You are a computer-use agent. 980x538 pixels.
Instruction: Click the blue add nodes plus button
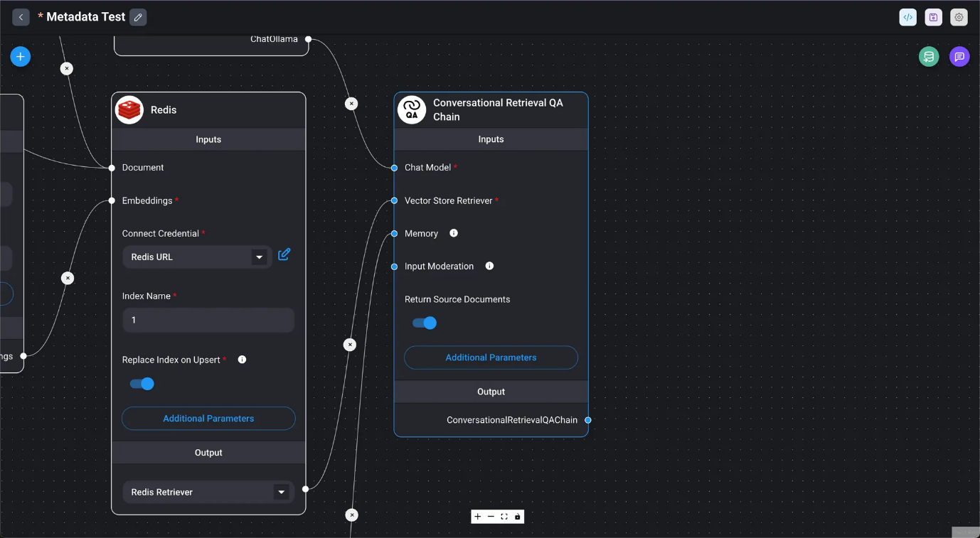click(21, 57)
